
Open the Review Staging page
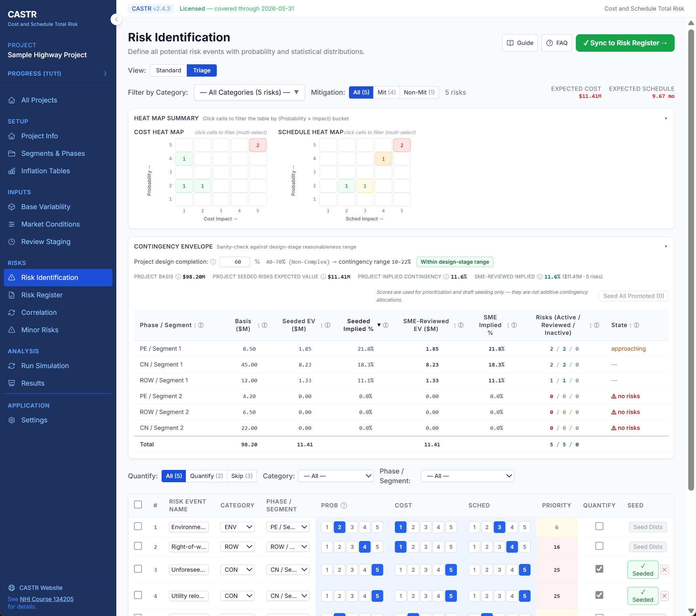point(46,241)
